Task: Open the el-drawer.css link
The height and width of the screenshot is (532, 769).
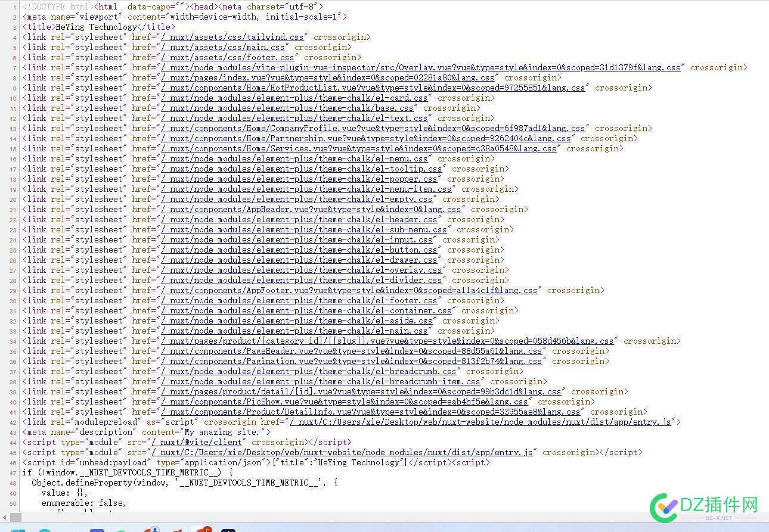Action: coord(299,260)
